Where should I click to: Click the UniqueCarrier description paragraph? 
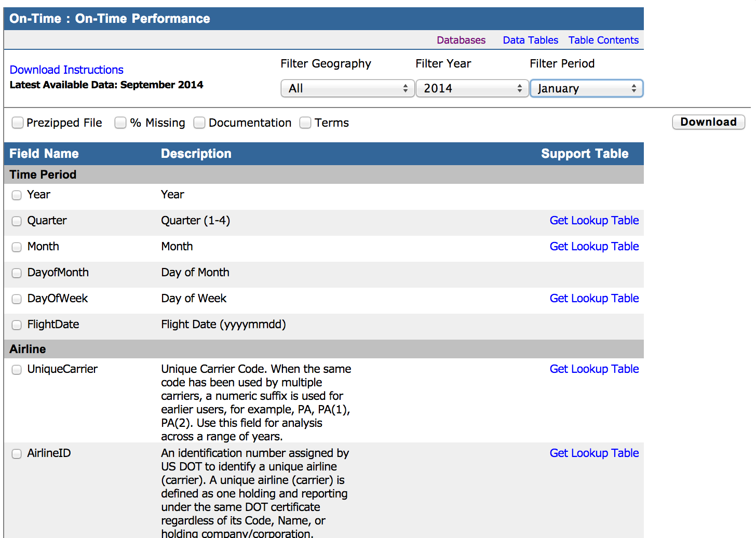tap(256, 402)
